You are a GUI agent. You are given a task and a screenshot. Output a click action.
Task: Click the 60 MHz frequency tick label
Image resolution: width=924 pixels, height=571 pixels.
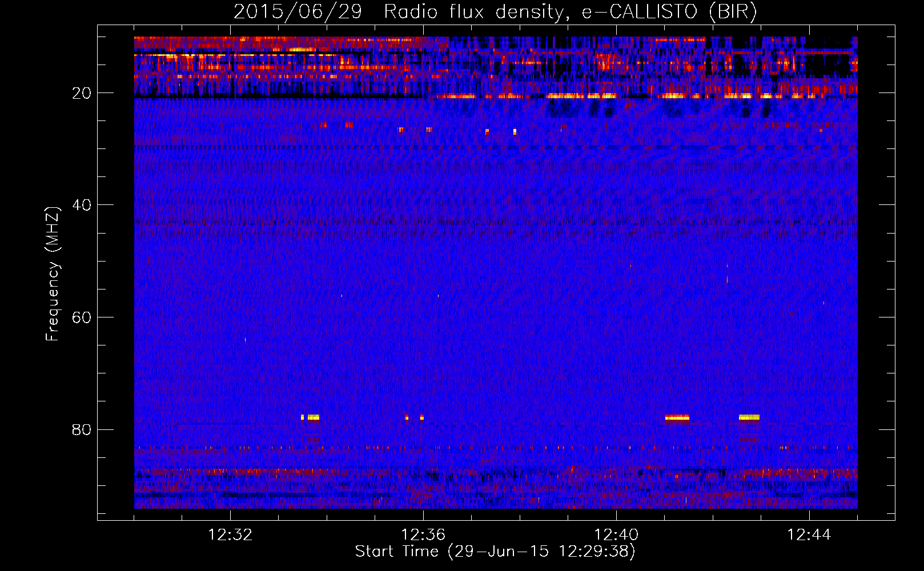(82, 317)
